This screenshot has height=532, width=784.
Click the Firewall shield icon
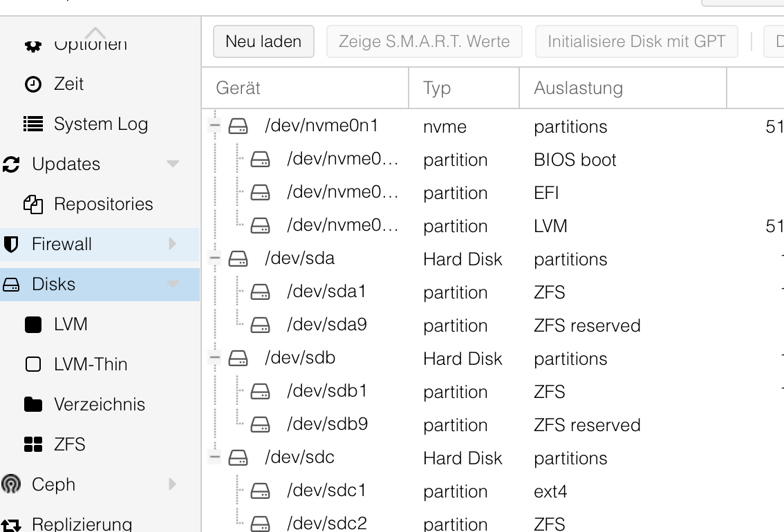(11, 245)
